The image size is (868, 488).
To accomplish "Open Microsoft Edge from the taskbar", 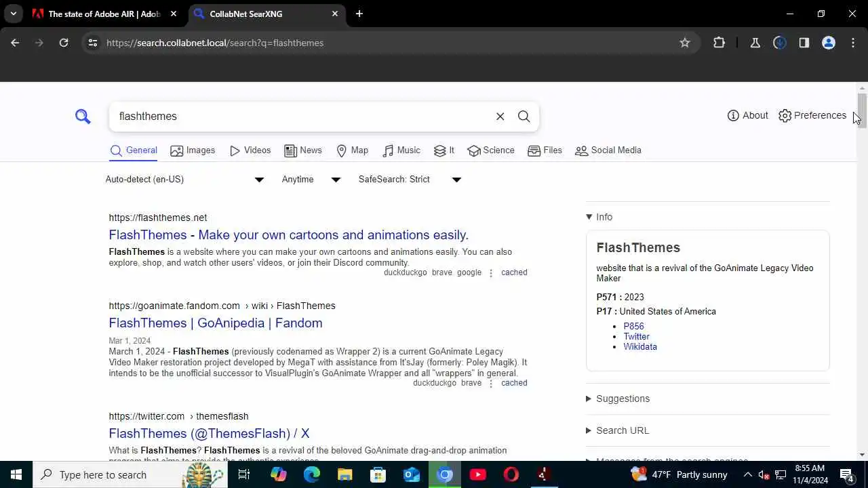I will tap(311, 474).
